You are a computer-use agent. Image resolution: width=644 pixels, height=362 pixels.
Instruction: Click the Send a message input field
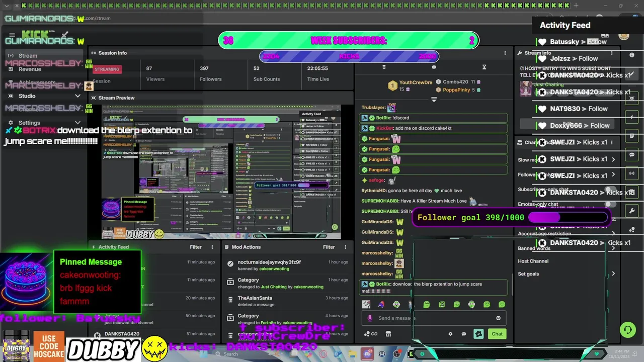click(433, 318)
